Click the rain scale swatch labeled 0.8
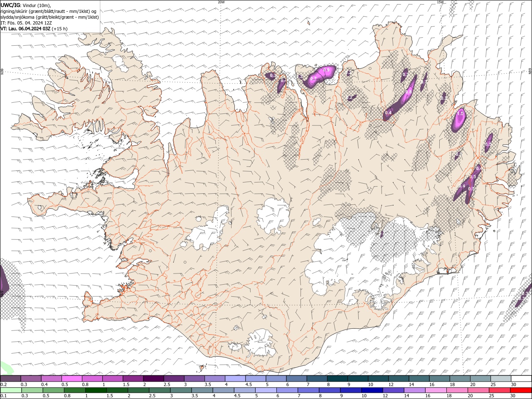The width and height of the screenshot is (532, 399). click(x=75, y=390)
